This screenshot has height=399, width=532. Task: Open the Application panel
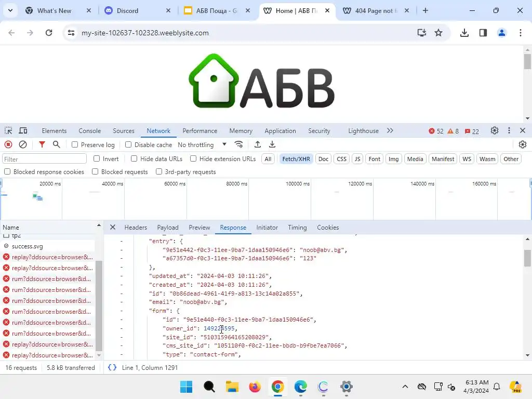pos(280,130)
